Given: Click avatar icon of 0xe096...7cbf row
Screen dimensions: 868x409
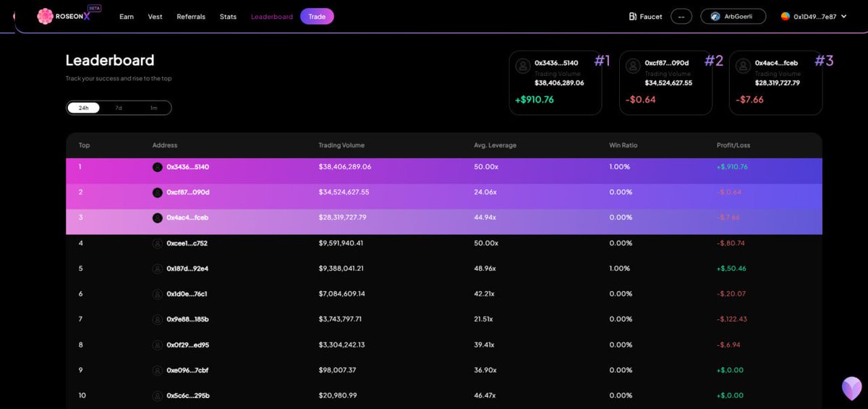Looking at the screenshot, I should (158, 371).
